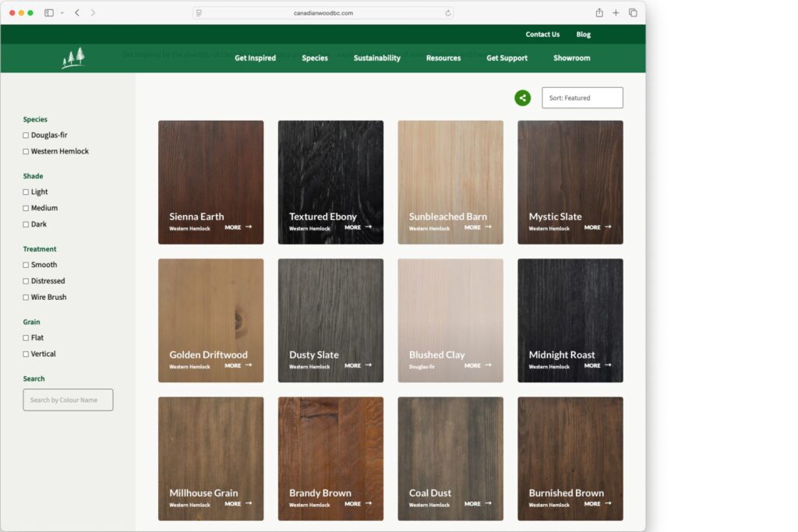Click the browser share icon
The image size is (798, 532).
click(x=599, y=12)
